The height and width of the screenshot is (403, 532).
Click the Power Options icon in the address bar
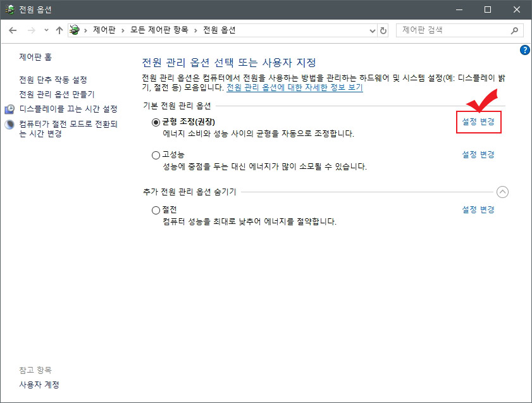point(75,30)
